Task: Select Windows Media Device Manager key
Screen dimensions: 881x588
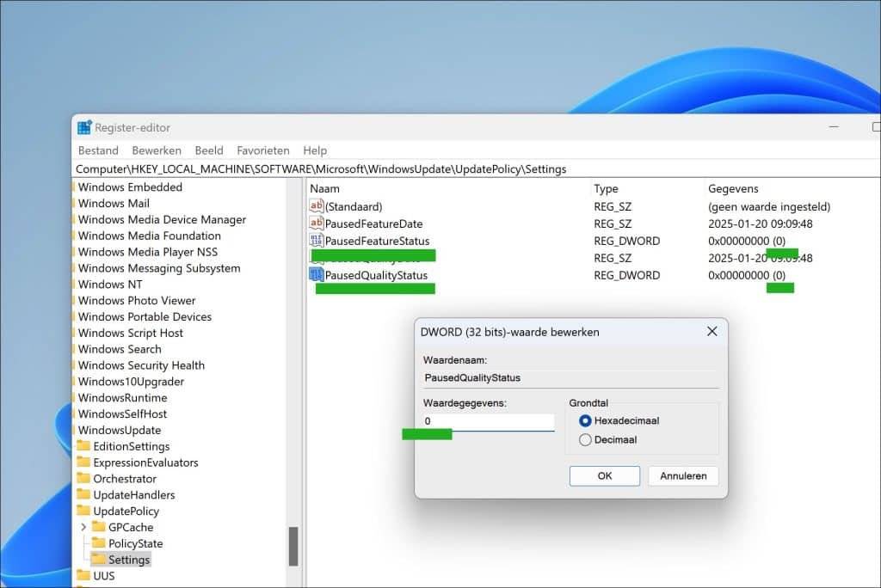Action: pyautogui.click(x=162, y=219)
